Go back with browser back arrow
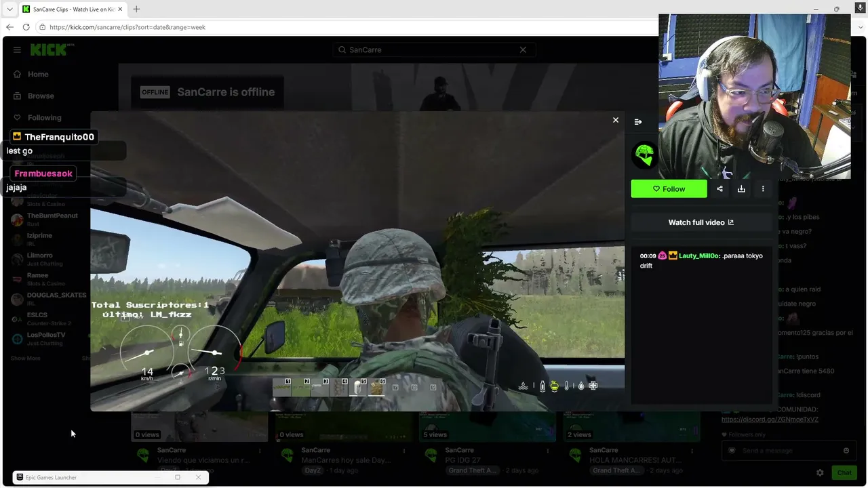Screen dimensions: 868x488 (9, 27)
